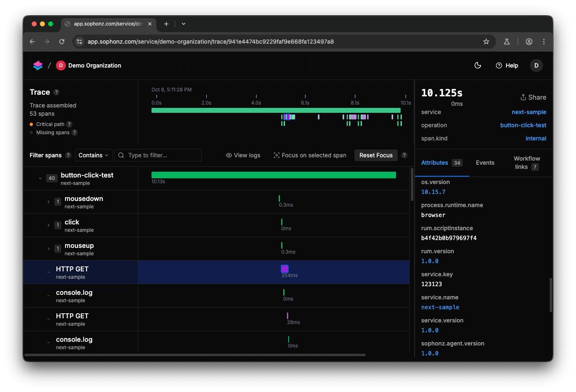The image size is (576, 392).
Task: Open the Workflow links tab
Action: click(x=527, y=163)
